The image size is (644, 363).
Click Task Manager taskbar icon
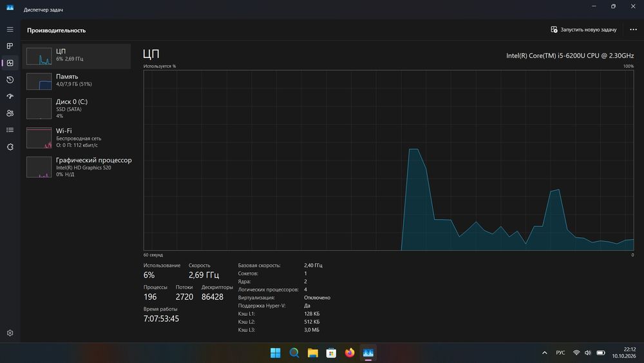tap(368, 353)
